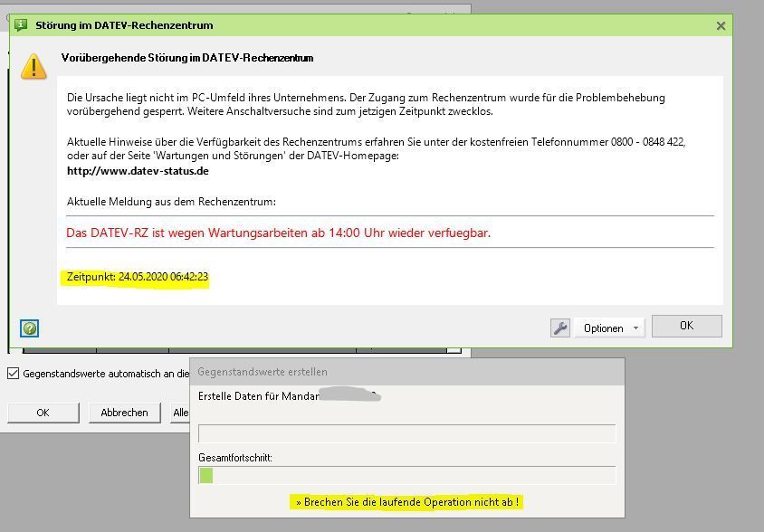Viewport: 764px width, 532px height.
Task: Open the green help question mark icon
Action: pyautogui.click(x=30, y=328)
